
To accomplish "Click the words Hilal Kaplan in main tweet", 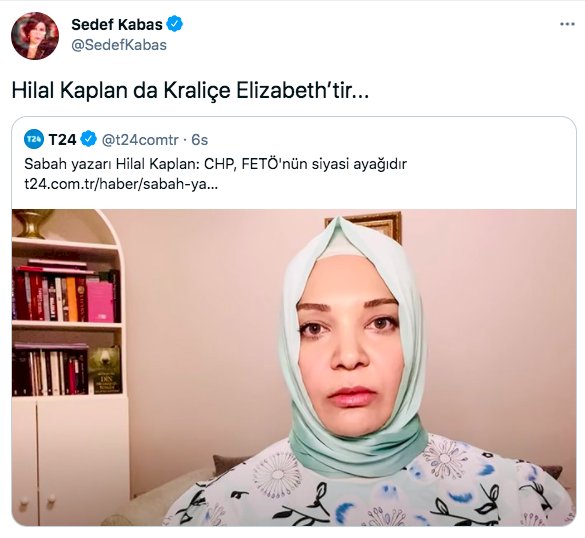I will tap(70, 91).
